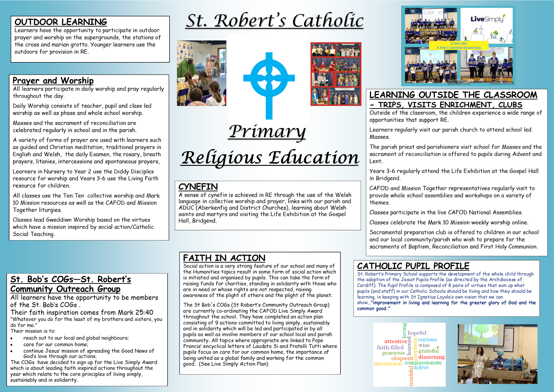
Task: Select the teacher assembly photo
Action: pyautogui.click(x=497, y=354)
